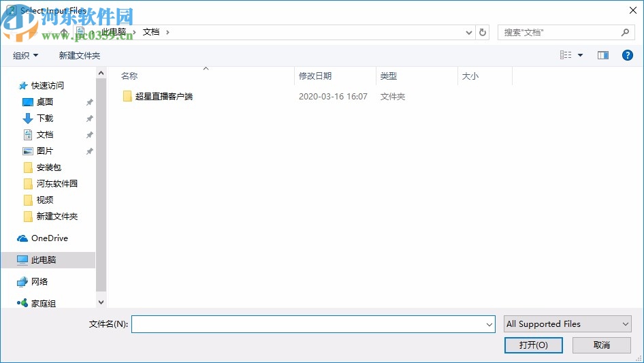Unpin 桌面 via its pin icon
This screenshot has width=644, height=363.
pos(89,102)
